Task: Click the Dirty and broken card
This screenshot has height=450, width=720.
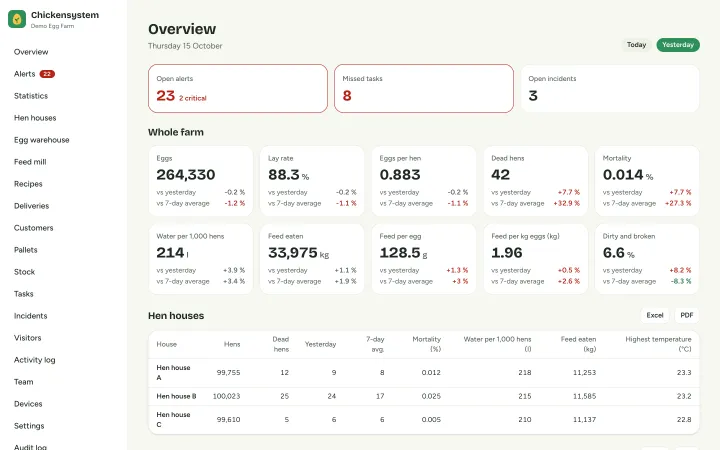Action: click(647, 259)
